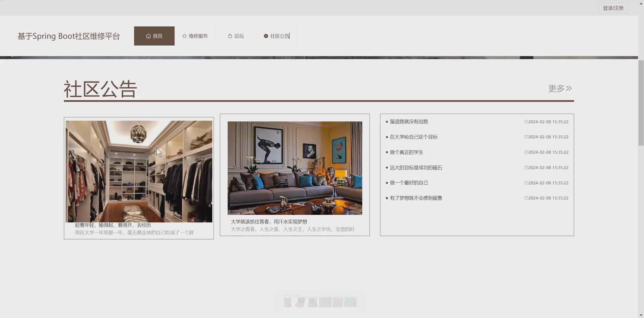Screen dimensions: 644x318
Task: Click clock icon on 有了梦想就不会感到疲惫 row
Action: click(526, 198)
